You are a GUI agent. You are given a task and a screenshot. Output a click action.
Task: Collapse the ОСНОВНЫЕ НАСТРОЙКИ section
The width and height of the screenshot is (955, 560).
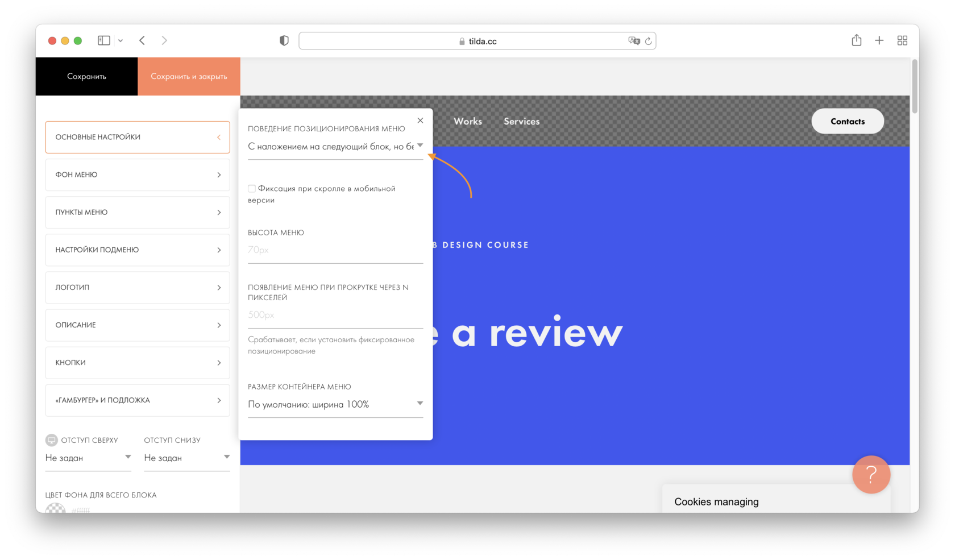(x=138, y=137)
